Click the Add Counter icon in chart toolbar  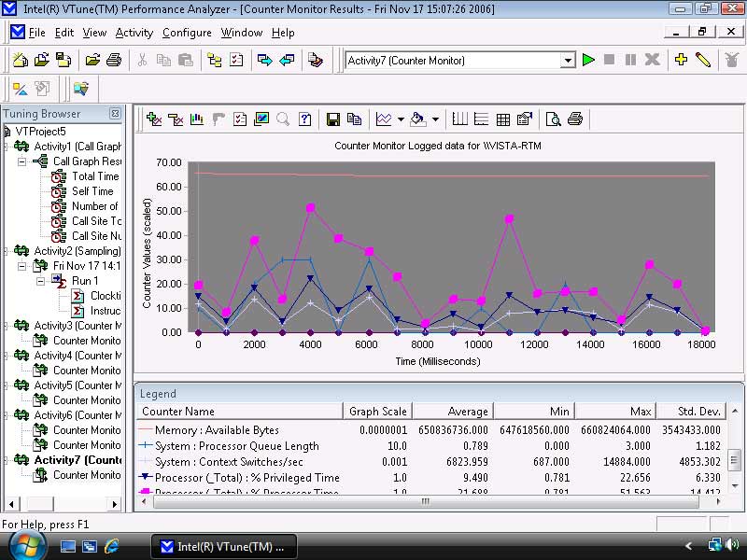(x=154, y=119)
